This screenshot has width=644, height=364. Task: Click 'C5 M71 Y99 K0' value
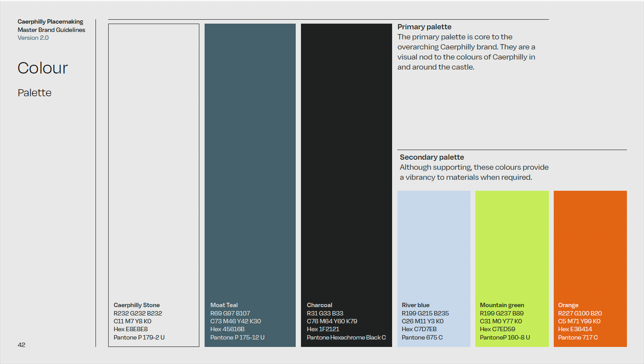click(x=579, y=321)
